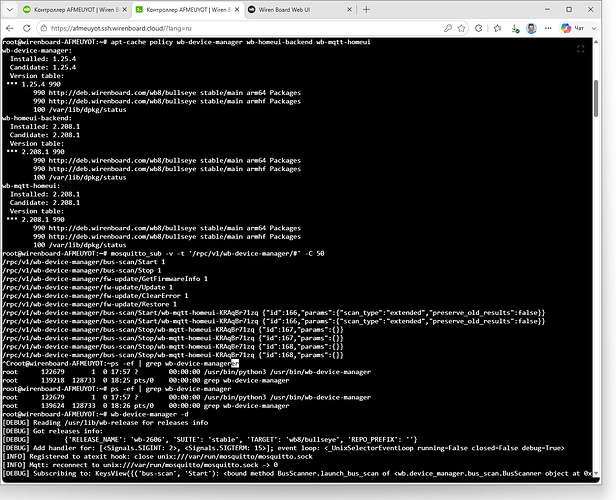The height and width of the screenshot is (500, 616).
Task: Close the Wiren Board Web UI tab
Action: pyautogui.click(x=349, y=10)
